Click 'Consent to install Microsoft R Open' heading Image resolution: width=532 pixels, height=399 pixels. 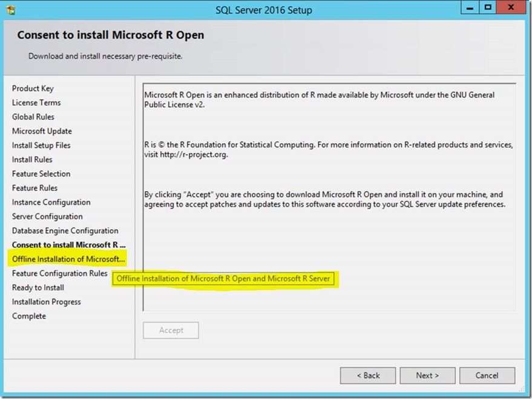pyautogui.click(x=111, y=35)
